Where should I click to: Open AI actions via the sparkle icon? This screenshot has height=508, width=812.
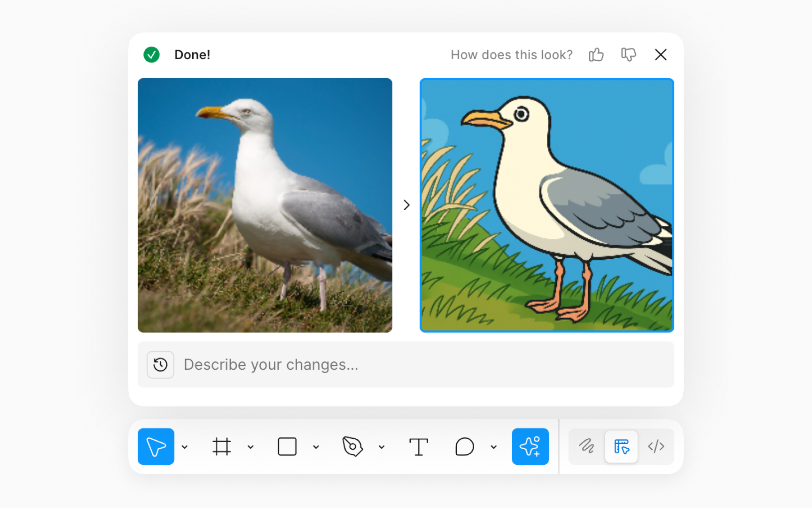[530, 446]
